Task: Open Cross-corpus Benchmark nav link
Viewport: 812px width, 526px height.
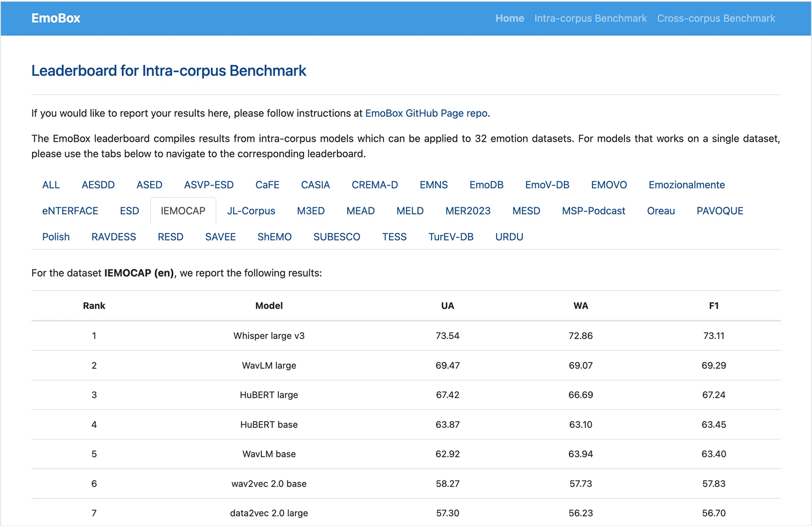Action: pos(716,18)
